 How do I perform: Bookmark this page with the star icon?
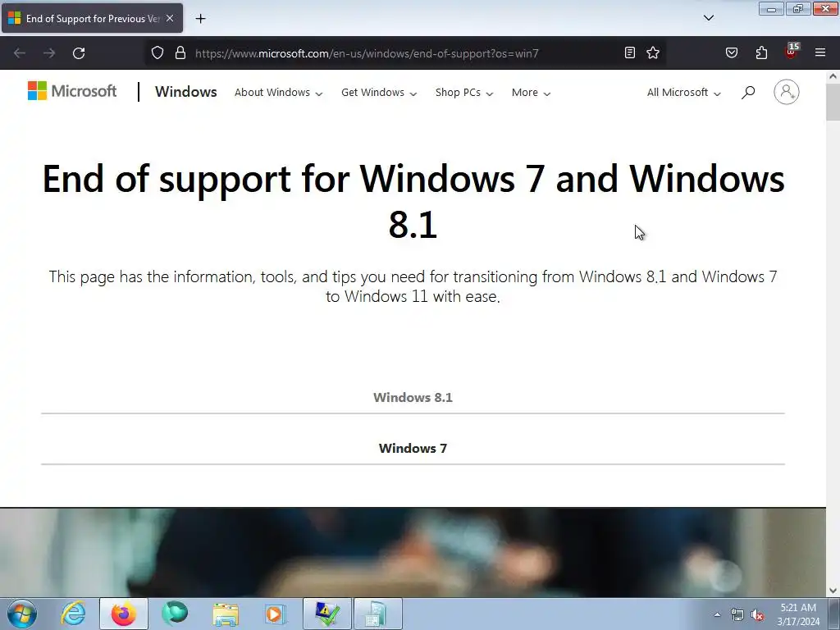point(652,52)
